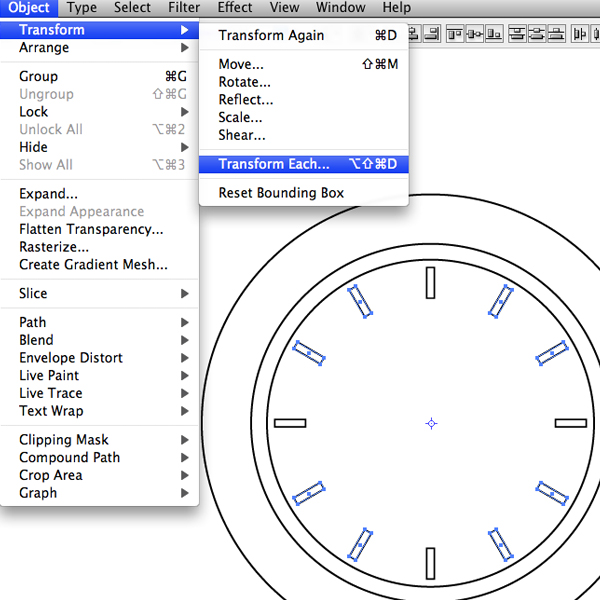Click the 12 o'clock tick mark rectangle

tap(430, 283)
